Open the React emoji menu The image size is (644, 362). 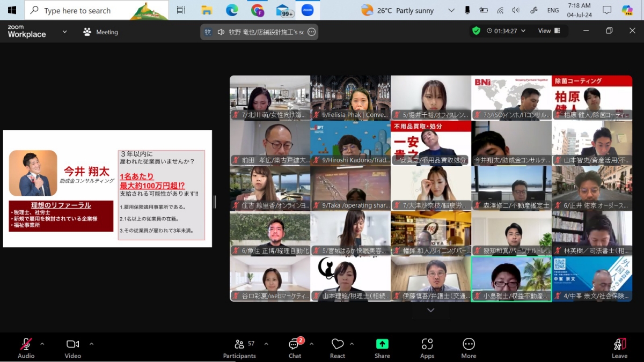pos(337,348)
